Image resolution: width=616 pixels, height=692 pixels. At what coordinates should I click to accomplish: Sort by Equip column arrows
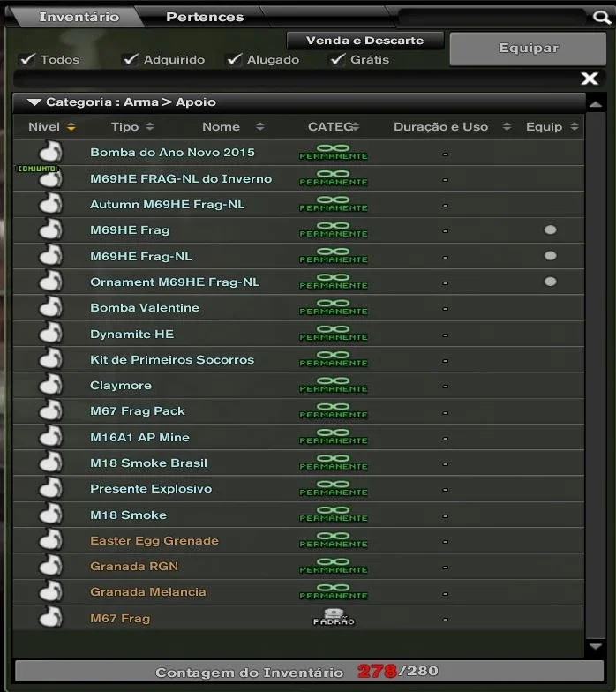tap(574, 127)
